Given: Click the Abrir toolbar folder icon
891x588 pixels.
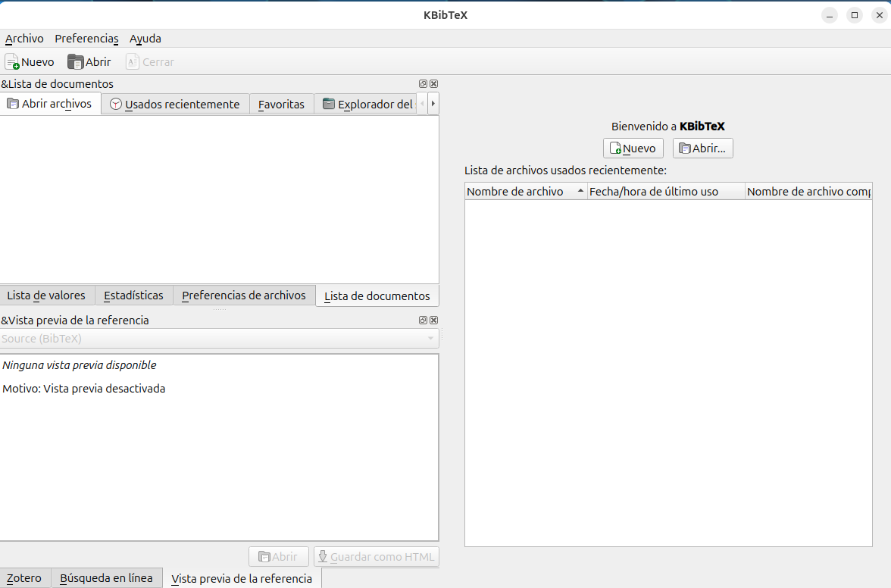Looking at the screenshot, I should (75, 61).
